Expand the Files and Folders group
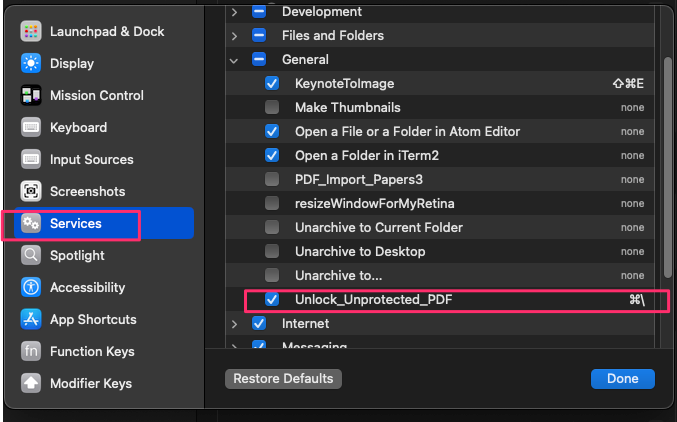 point(234,36)
